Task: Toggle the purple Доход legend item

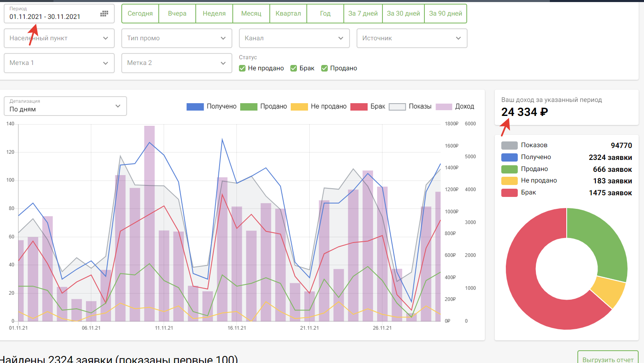Action: pos(444,107)
